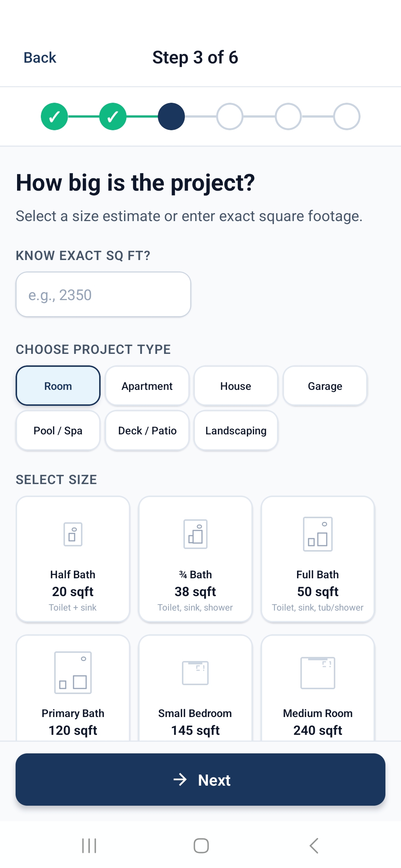This screenshot has width=401, height=868.
Task: Jump to first completed progress step
Action: (54, 116)
